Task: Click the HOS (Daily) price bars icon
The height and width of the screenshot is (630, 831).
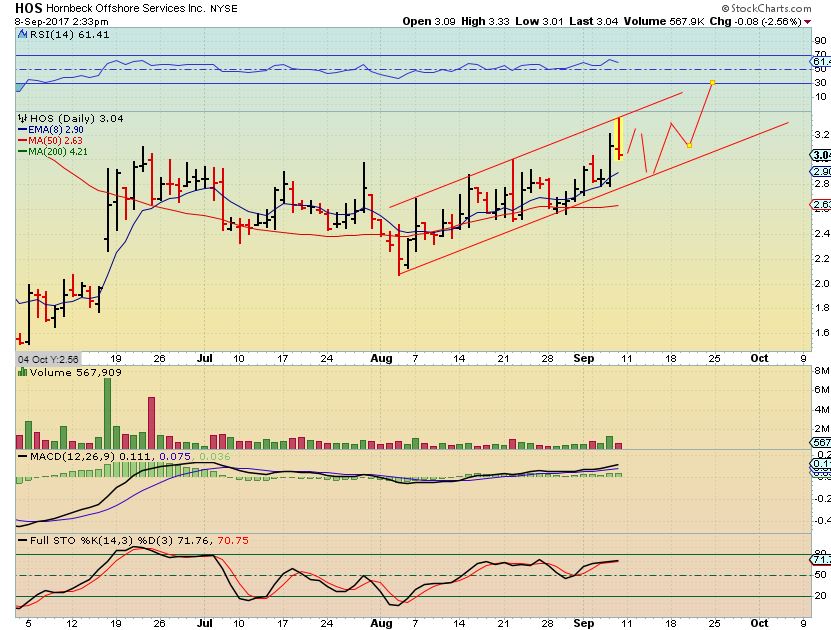Action: pos(23,118)
